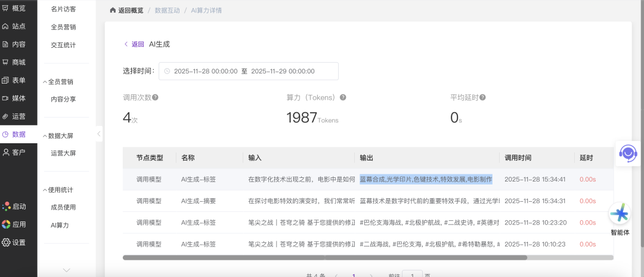
Task: Click the 调用时间 column header
Action: point(518,158)
